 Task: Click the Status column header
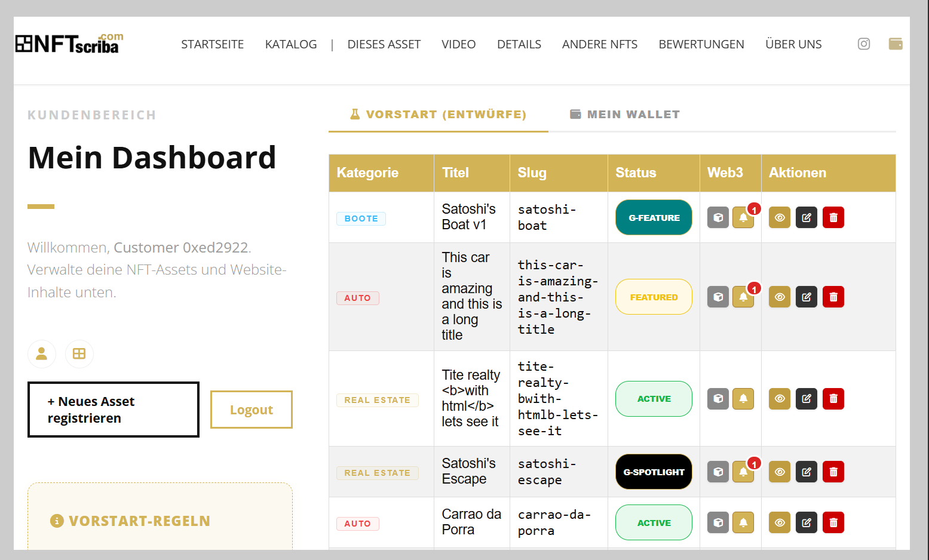(654, 173)
